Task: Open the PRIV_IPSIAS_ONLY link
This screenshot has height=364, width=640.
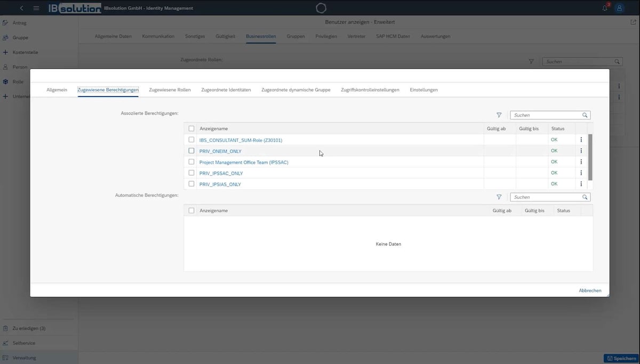Action: (x=220, y=184)
